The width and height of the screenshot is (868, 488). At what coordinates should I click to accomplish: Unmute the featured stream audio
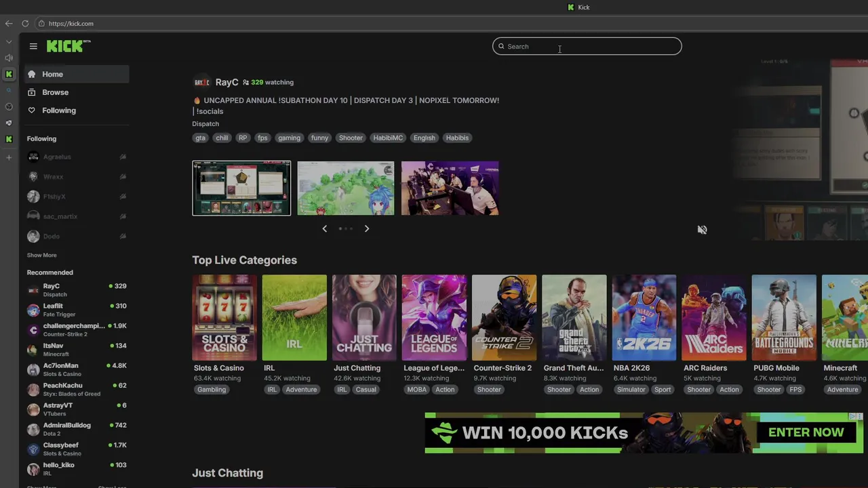tap(702, 230)
